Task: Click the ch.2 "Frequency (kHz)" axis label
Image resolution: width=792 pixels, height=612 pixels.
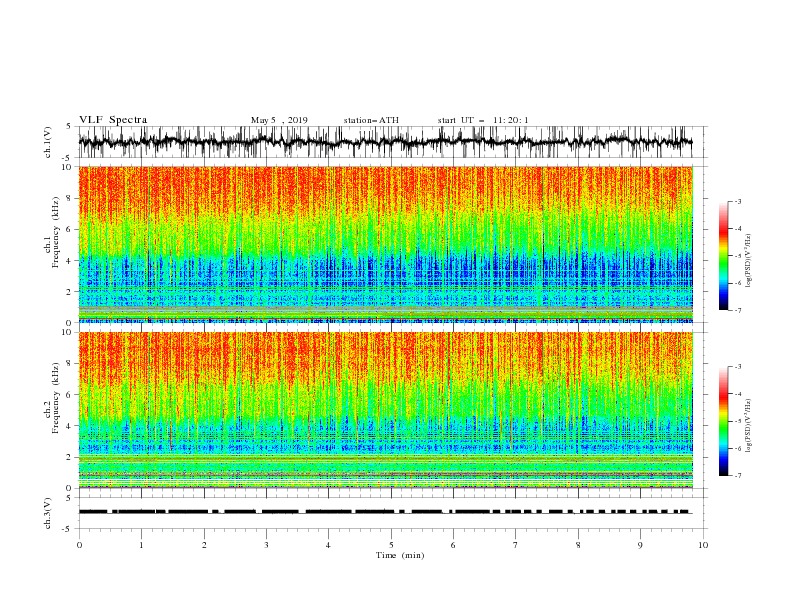Action: pos(55,397)
